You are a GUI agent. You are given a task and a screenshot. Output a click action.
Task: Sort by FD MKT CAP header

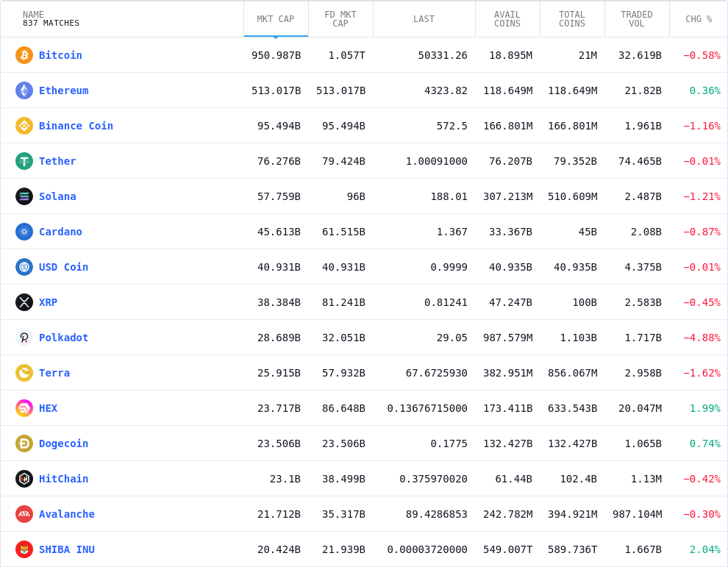(340, 19)
